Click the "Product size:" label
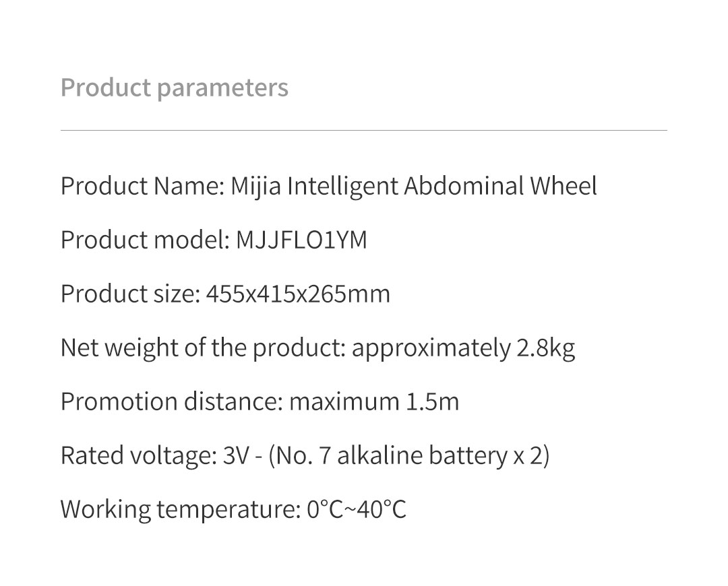 point(130,294)
